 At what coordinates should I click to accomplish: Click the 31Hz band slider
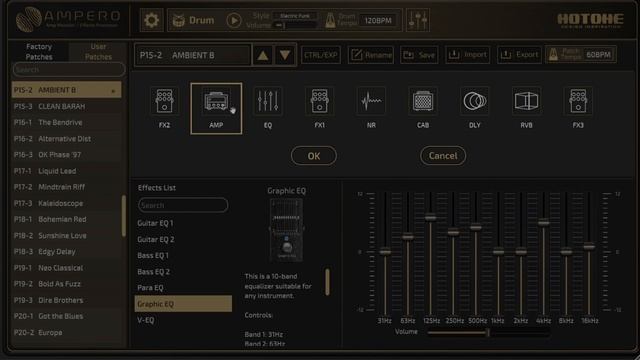(385, 251)
